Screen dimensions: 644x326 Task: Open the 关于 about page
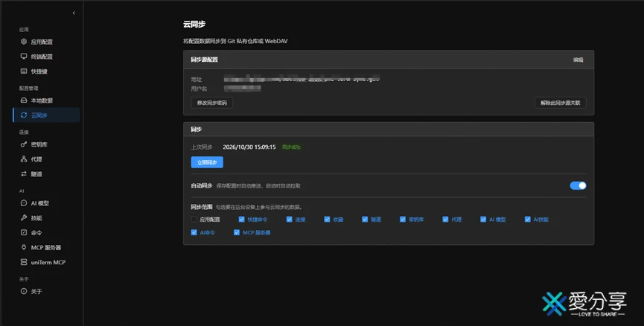point(46,292)
